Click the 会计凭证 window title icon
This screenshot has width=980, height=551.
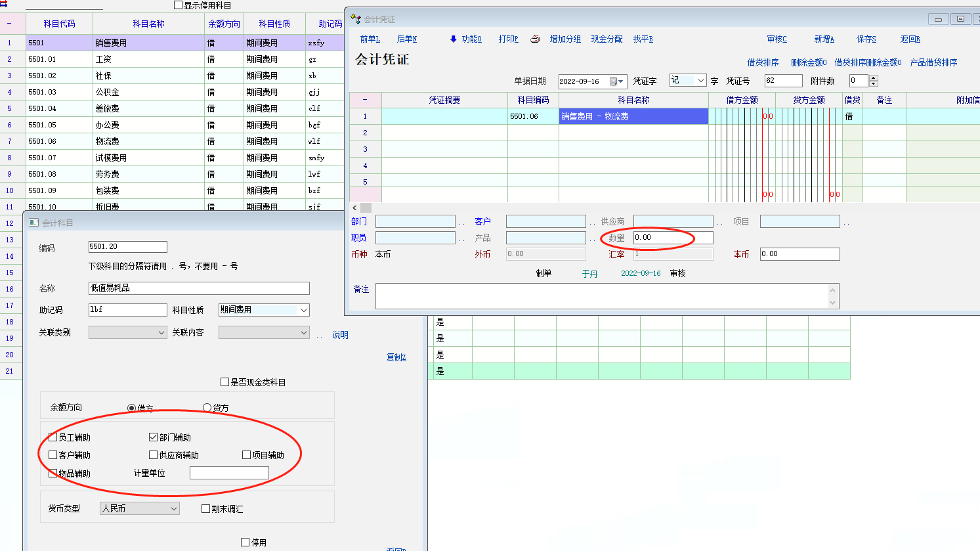[x=356, y=18]
